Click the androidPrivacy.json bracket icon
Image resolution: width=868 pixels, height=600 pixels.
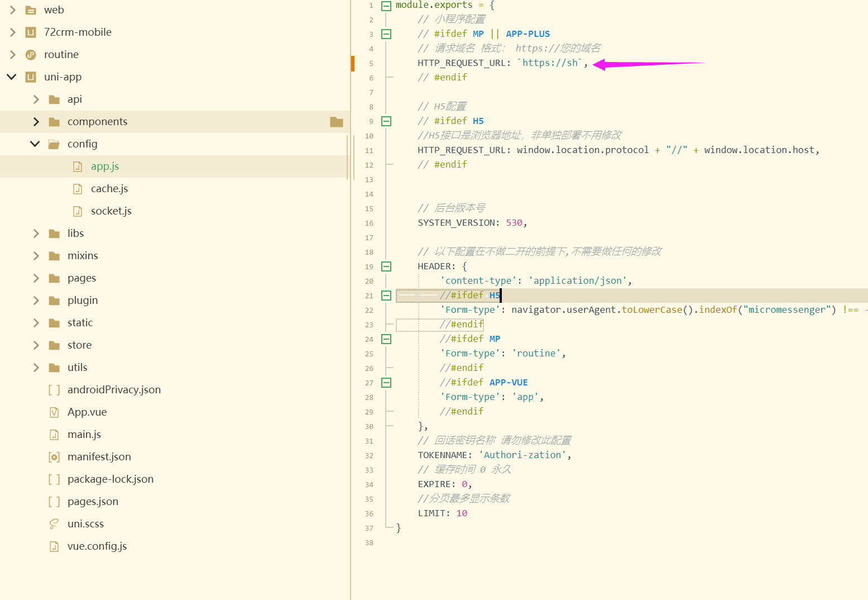pos(54,390)
